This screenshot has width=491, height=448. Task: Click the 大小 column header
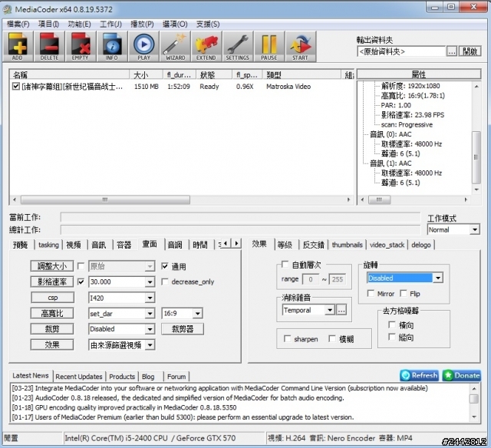[x=146, y=75]
